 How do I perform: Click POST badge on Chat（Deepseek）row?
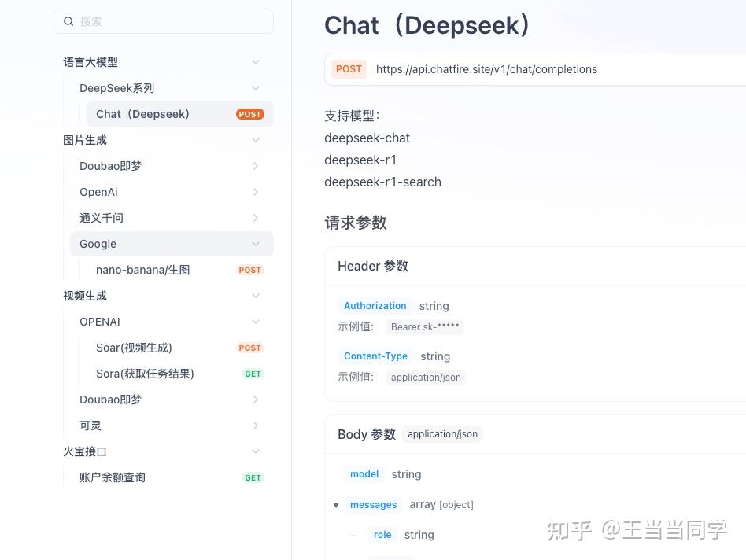coord(249,114)
